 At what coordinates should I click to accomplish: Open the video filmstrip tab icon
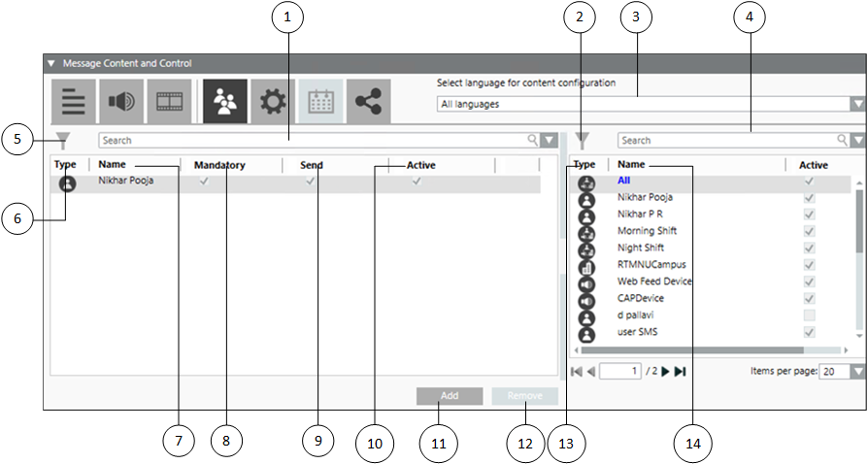170,102
